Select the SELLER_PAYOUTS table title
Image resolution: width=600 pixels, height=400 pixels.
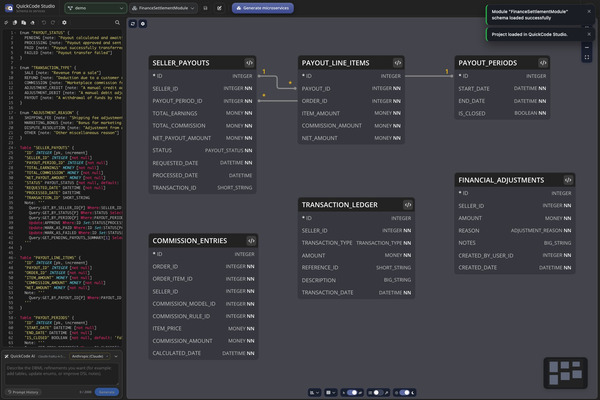181,63
